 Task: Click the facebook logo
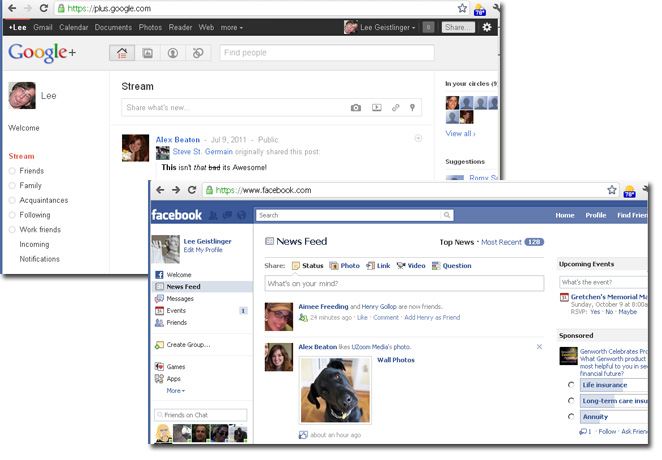tap(176, 215)
